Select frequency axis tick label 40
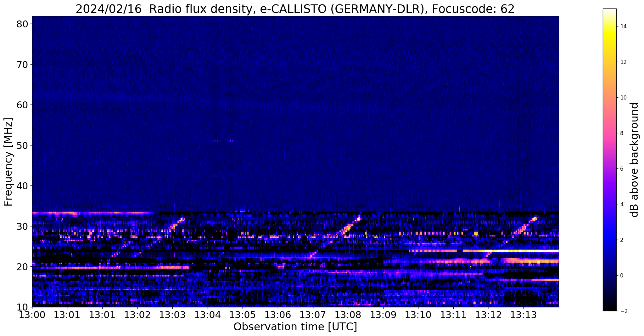This screenshot has height=336, width=644. 22,186
